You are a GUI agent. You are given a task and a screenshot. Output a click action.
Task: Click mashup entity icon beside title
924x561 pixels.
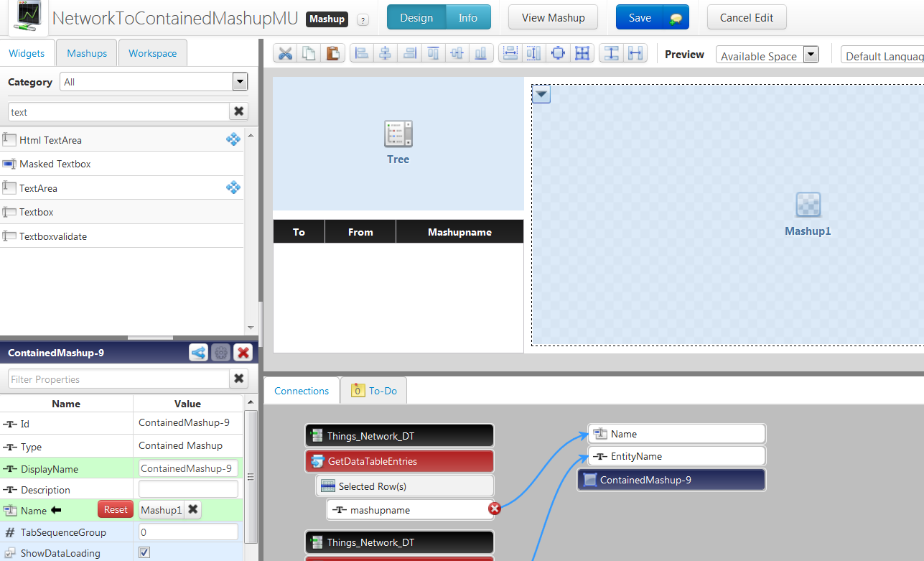(29, 17)
